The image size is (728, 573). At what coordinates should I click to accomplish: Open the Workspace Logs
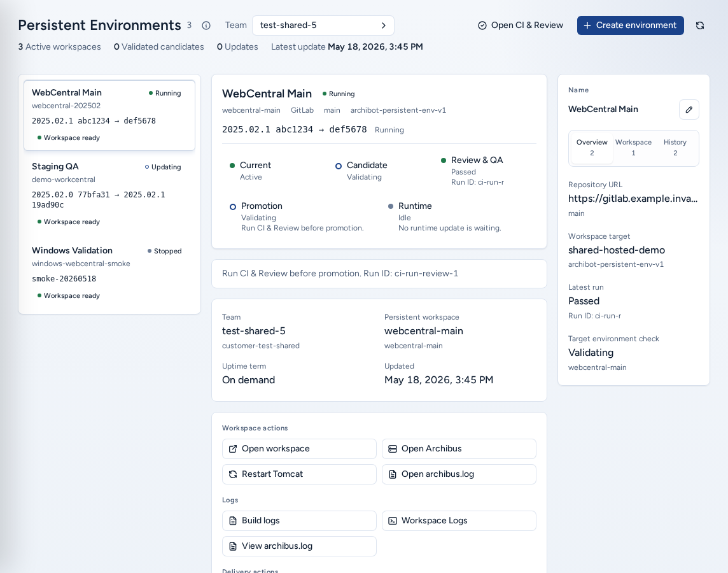[x=459, y=521]
